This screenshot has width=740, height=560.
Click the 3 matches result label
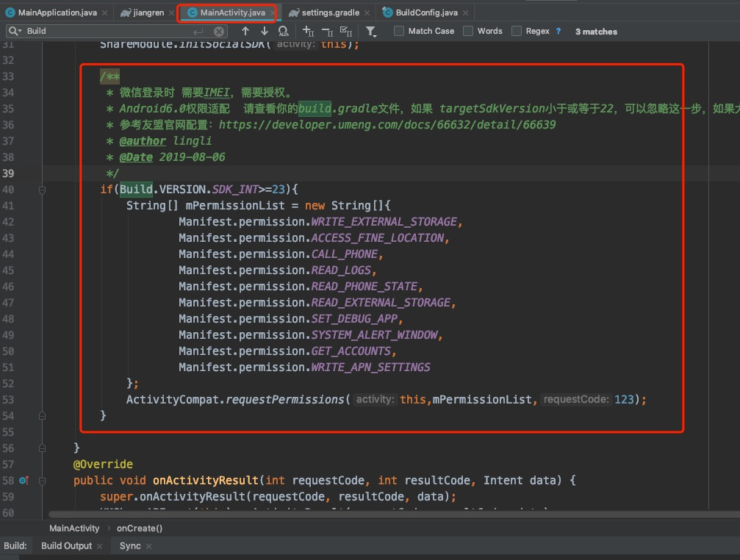(596, 32)
